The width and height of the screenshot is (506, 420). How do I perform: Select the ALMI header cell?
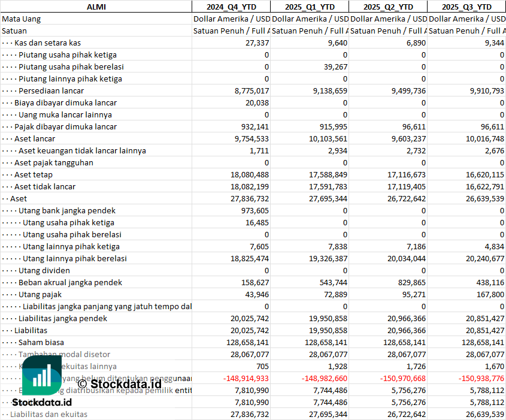click(96, 7)
